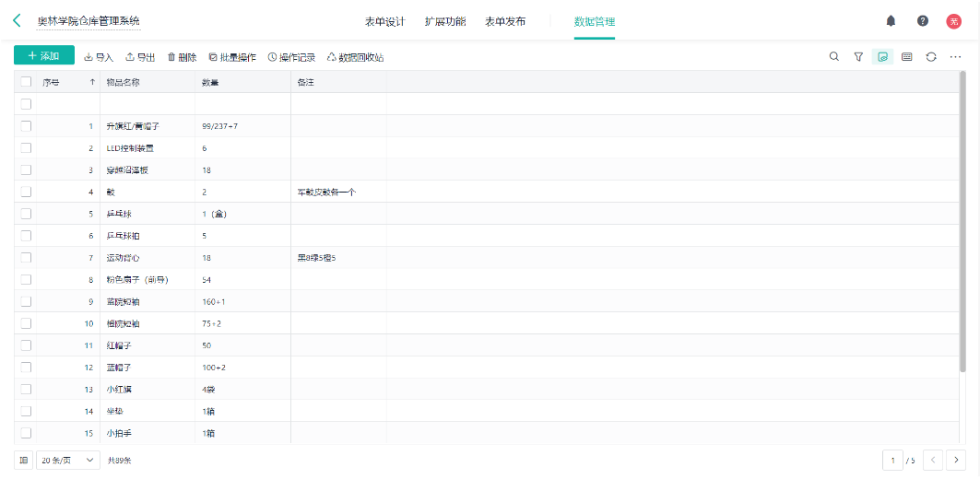The height and width of the screenshot is (479, 980).
Task: Click the sort arrow on the 序号 column
Action: (92, 82)
